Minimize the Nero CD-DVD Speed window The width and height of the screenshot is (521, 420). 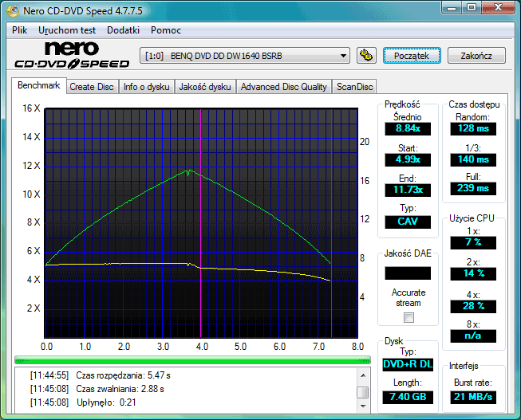point(452,8)
